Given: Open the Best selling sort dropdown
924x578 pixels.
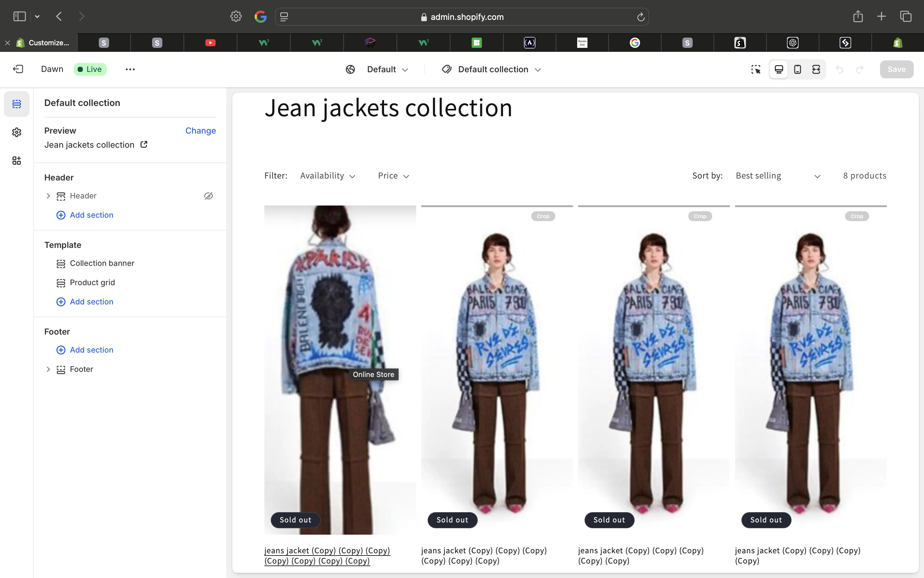Looking at the screenshot, I should click(778, 176).
